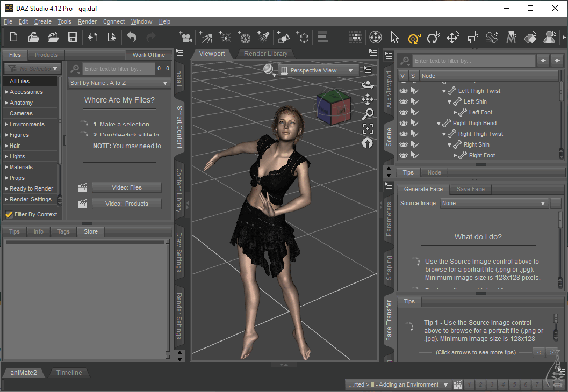Click the Video: Files button
The height and width of the screenshot is (392, 568).
click(127, 187)
